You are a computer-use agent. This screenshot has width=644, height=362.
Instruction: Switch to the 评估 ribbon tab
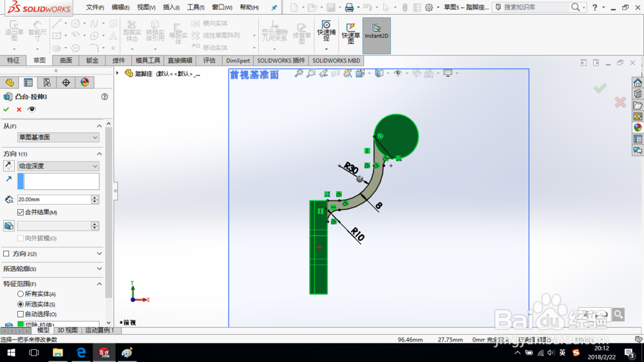pos(209,61)
